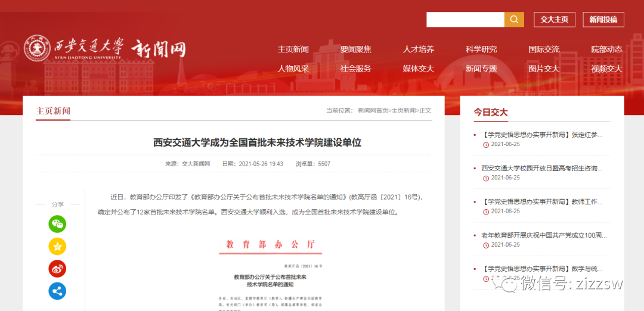Open 图片交大 navigation item
The width and height of the screenshot is (644, 311).
coord(544,69)
